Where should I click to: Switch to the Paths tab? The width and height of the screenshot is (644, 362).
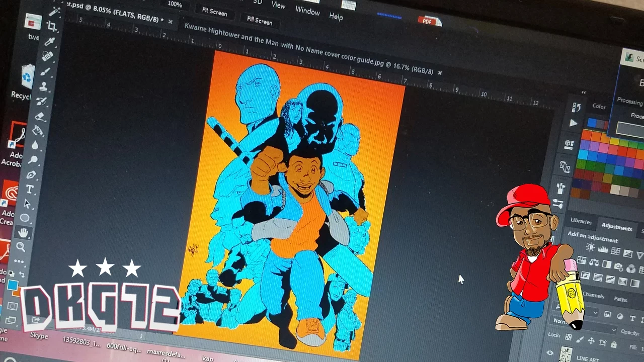[x=620, y=299]
